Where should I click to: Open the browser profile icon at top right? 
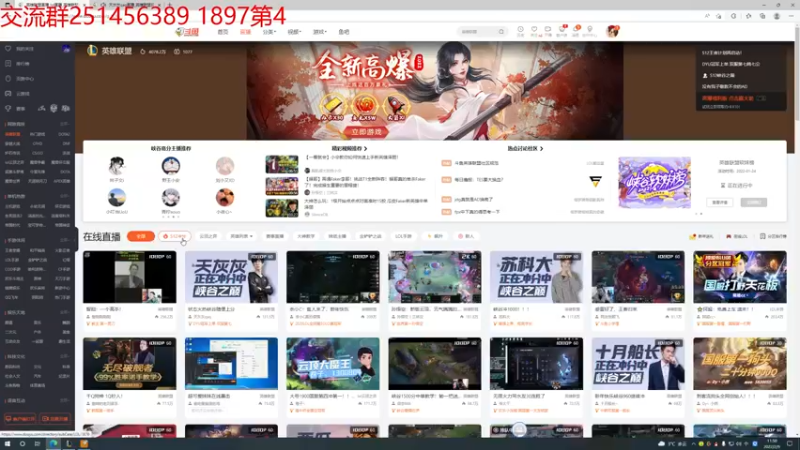tap(777, 16)
